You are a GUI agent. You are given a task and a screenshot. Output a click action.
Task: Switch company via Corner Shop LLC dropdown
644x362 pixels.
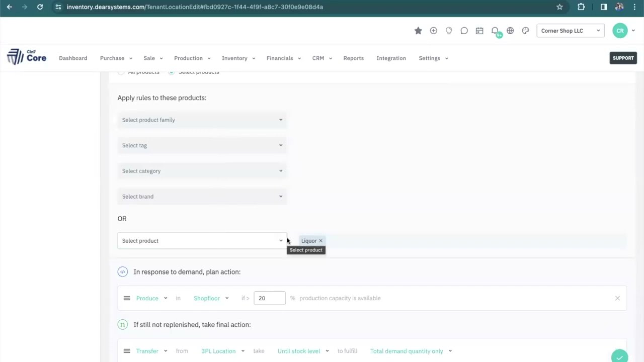(571, 31)
